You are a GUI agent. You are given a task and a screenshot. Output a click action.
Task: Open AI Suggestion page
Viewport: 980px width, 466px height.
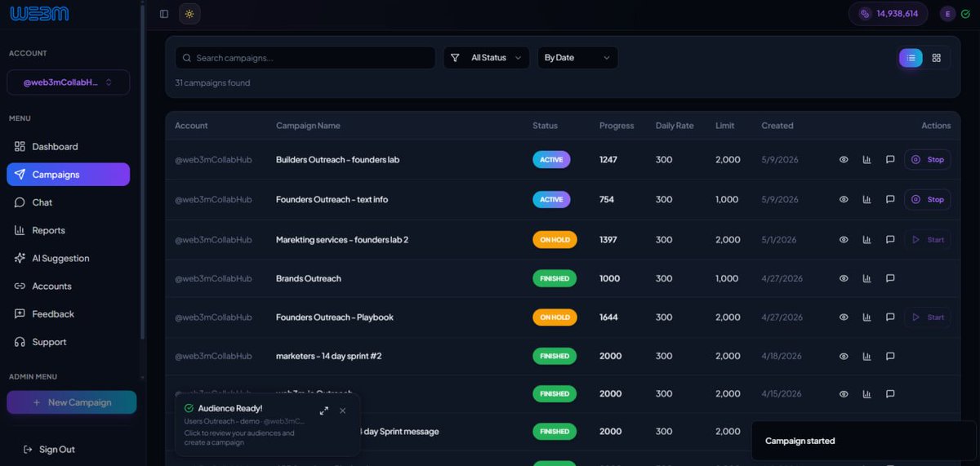coord(69,258)
